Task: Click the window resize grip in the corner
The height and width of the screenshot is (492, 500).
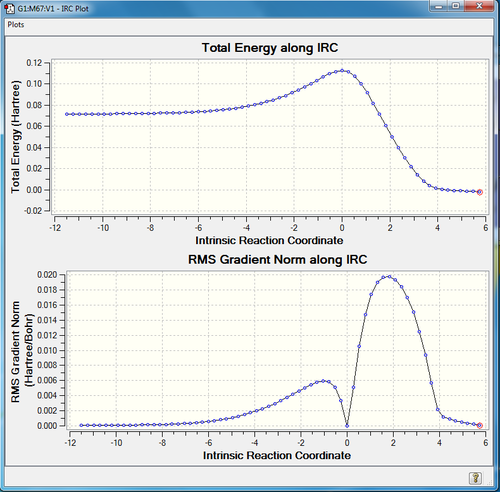Action: coord(490,482)
